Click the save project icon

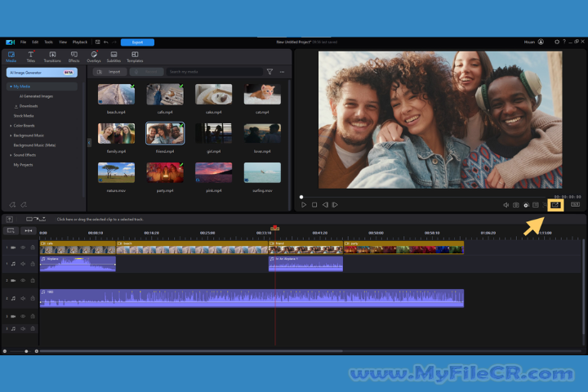(97, 42)
